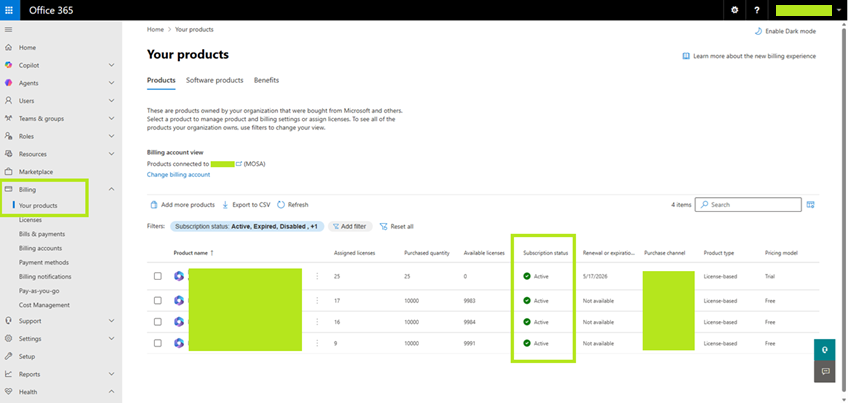Viewport: 848px width, 403px height.
Task: Click the product Search field
Action: pos(748,204)
